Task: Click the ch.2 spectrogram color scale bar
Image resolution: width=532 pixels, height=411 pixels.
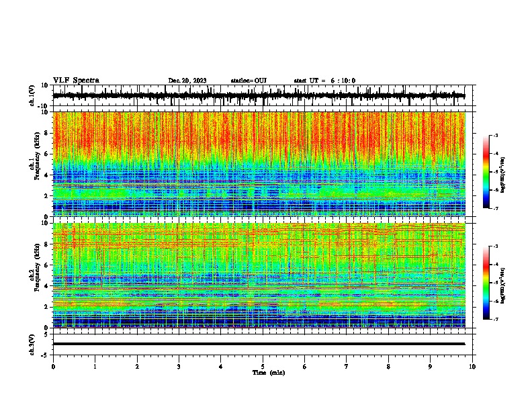Action: [486, 283]
